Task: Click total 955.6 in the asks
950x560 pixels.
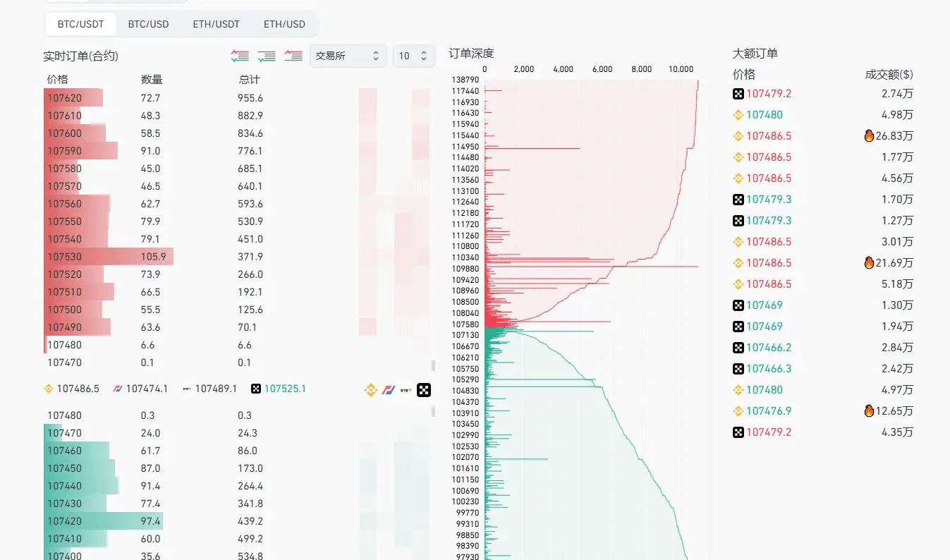Action: click(x=250, y=98)
